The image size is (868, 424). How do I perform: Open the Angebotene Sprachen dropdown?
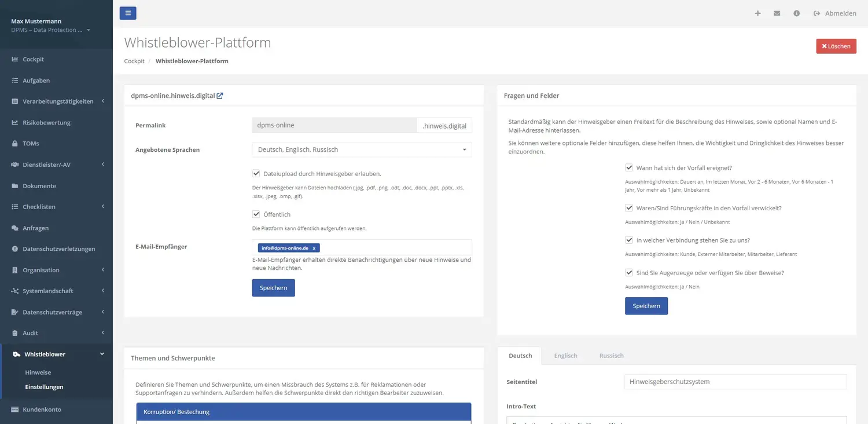tap(362, 149)
